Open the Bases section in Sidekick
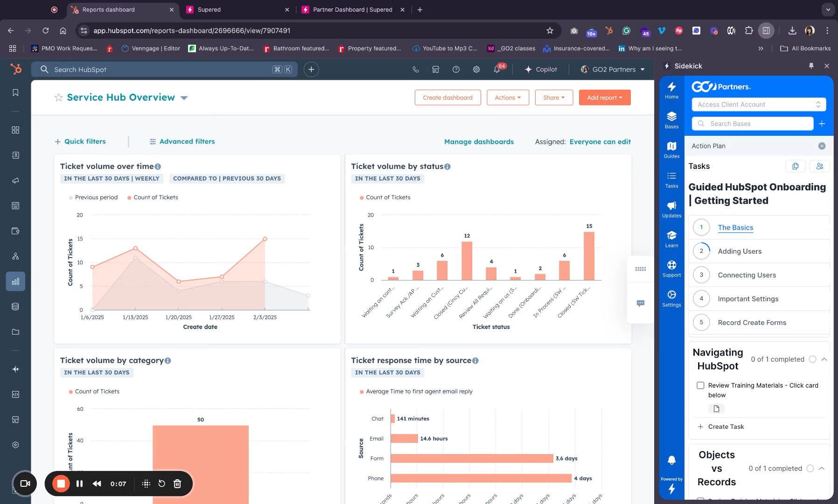838x504 pixels. coord(671,120)
